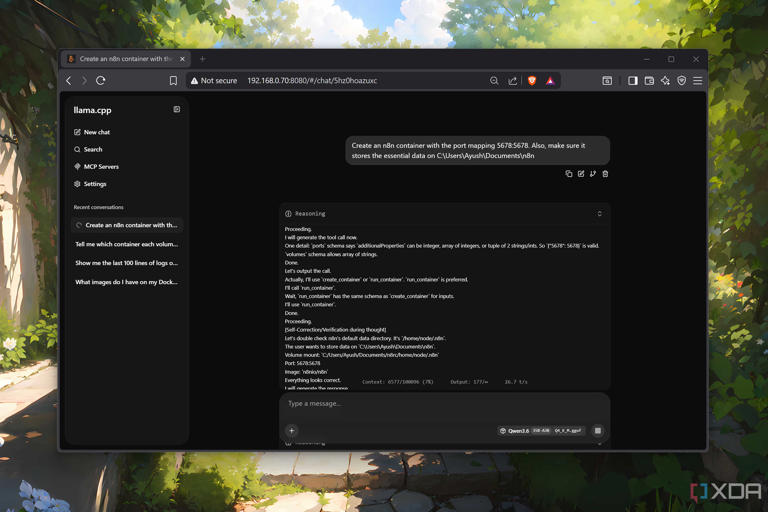Branch conversation from the user message
This screenshot has width=768, height=512.
[x=593, y=173]
